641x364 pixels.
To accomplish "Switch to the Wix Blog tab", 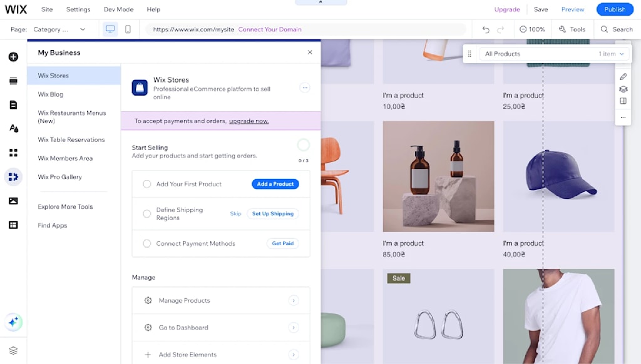I will click(x=50, y=94).
